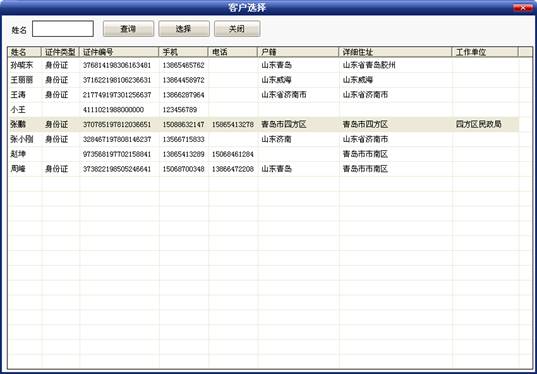The width and height of the screenshot is (537, 374).
Task: Click 王涛's 证件编号 number cell
Action: tap(117, 95)
